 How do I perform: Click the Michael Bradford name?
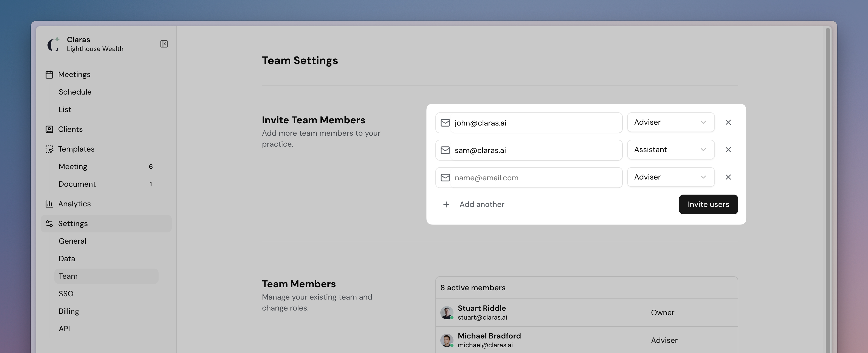489,336
